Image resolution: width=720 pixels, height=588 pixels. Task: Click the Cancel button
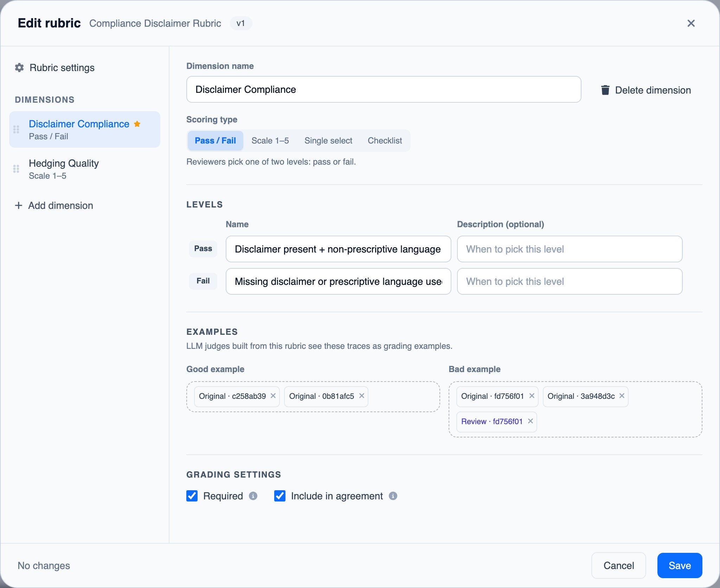(x=619, y=565)
